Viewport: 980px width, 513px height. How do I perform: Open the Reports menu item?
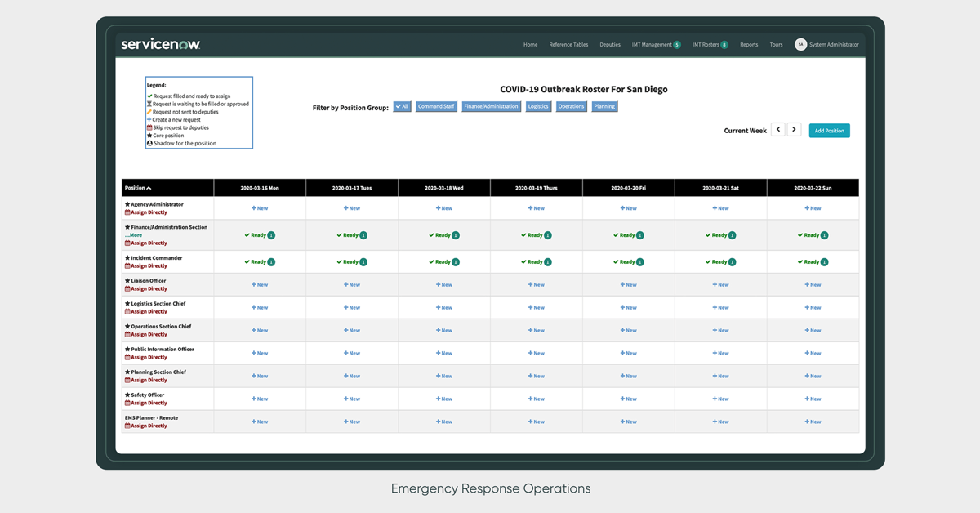tap(749, 45)
